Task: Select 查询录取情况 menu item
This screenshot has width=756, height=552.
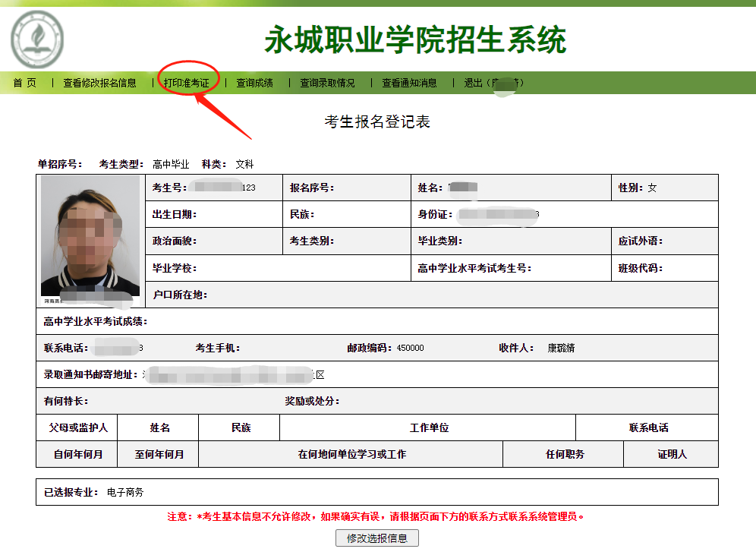Action: pyautogui.click(x=327, y=83)
